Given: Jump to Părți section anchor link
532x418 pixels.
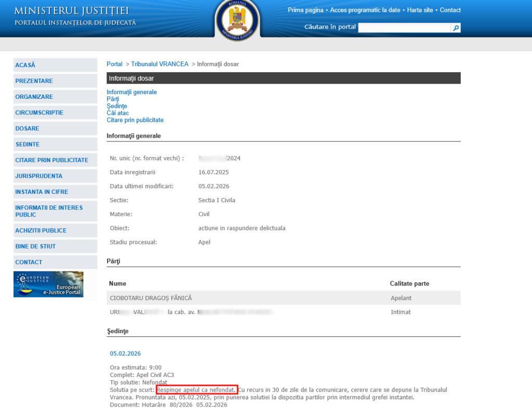Looking at the screenshot, I should (113, 99).
